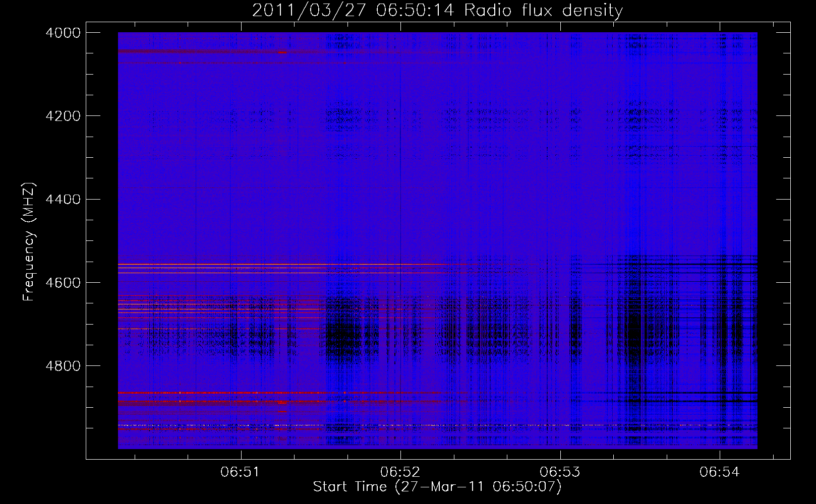
Task: Click the 06:52 time tick label
Action: point(400,472)
